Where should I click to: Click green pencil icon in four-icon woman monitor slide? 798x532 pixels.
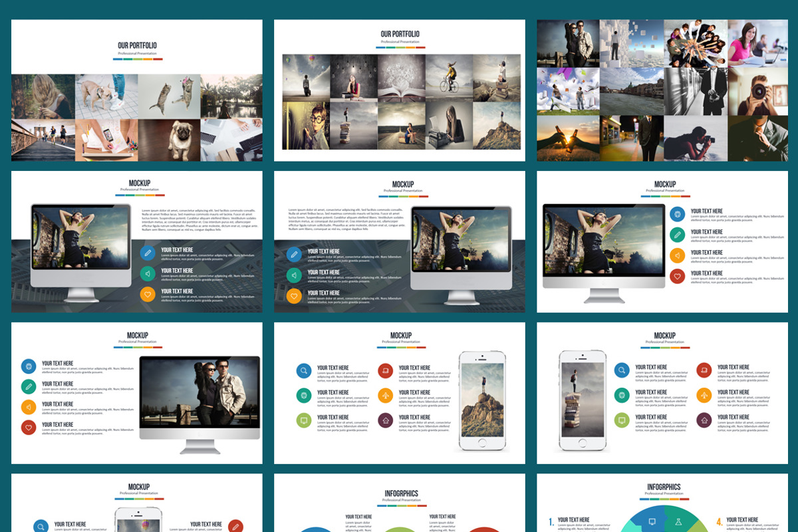pyautogui.click(x=677, y=235)
